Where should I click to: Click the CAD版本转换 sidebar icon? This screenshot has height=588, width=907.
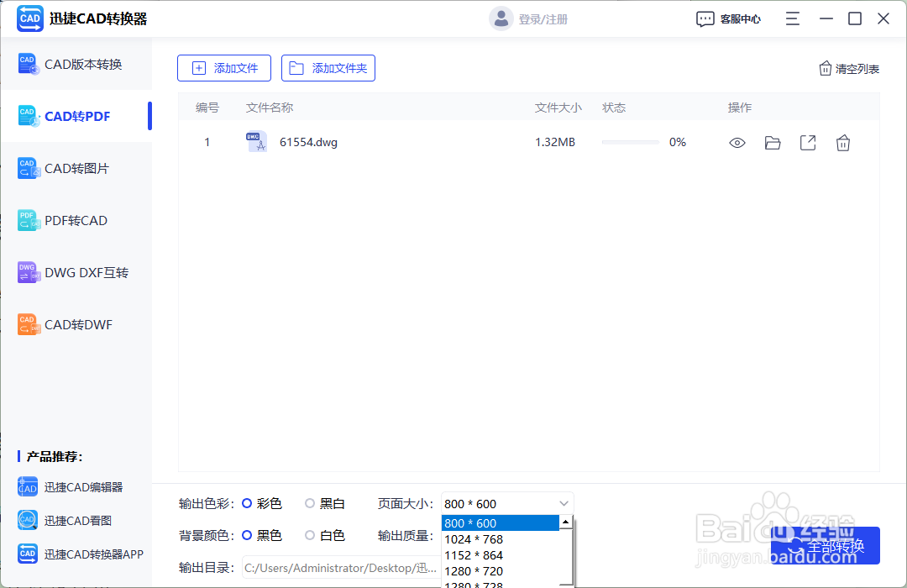pyautogui.click(x=29, y=64)
